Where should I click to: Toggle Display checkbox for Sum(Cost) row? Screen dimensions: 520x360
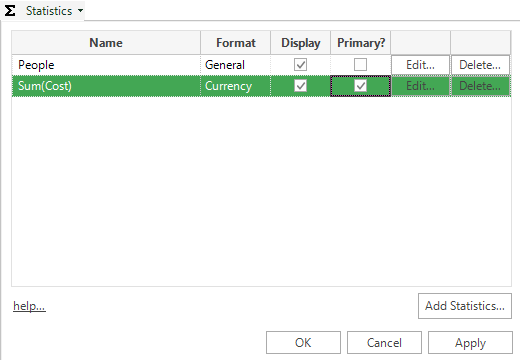(300, 86)
